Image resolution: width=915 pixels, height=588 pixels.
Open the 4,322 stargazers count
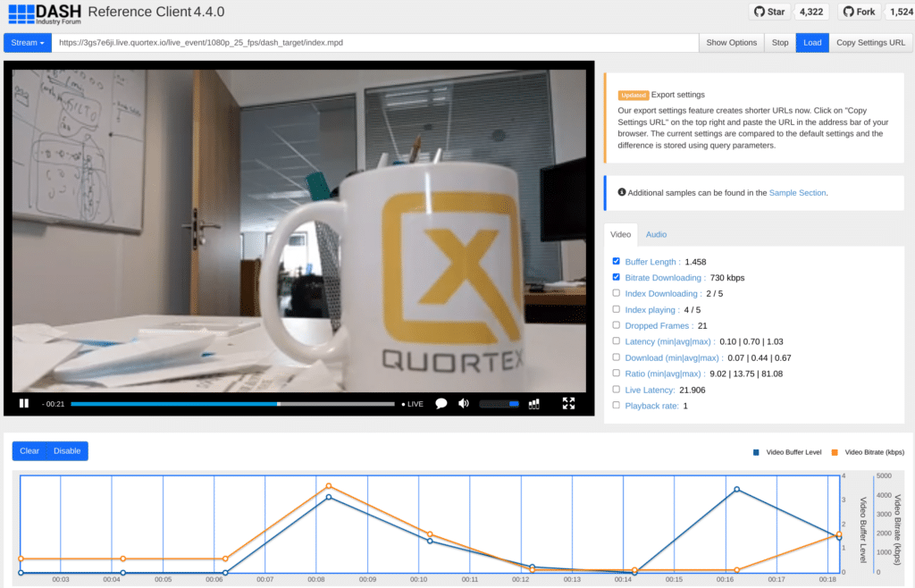pyautogui.click(x=811, y=12)
